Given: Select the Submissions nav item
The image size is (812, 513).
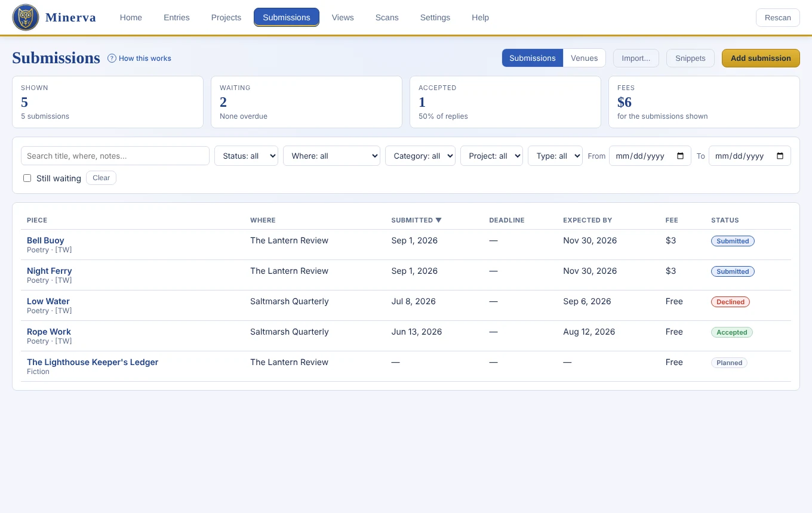Looking at the screenshot, I should (287, 17).
